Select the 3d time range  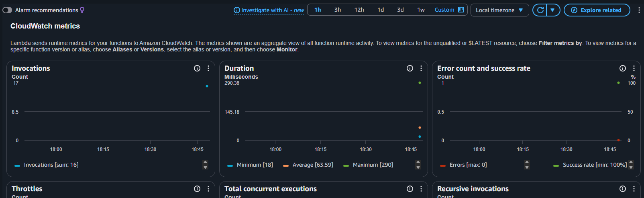(x=400, y=10)
